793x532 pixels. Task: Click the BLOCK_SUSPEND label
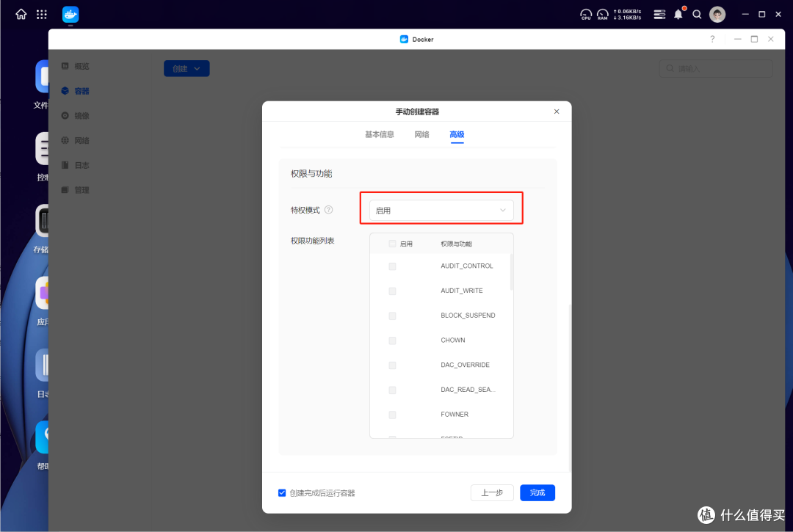[x=468, y=316]
